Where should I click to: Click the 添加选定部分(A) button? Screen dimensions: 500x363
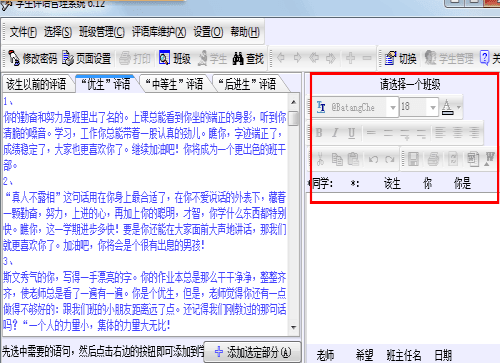(x=253, y=352)
